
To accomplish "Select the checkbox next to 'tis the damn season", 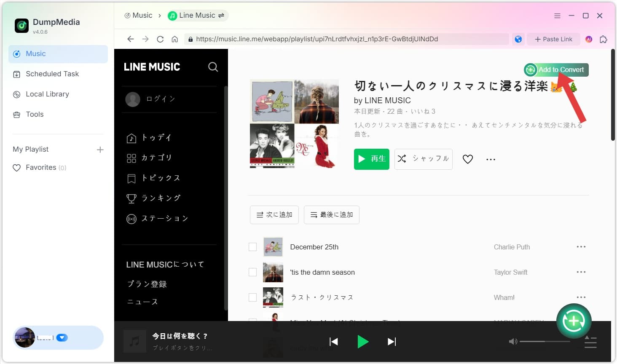I will (252, 272).
